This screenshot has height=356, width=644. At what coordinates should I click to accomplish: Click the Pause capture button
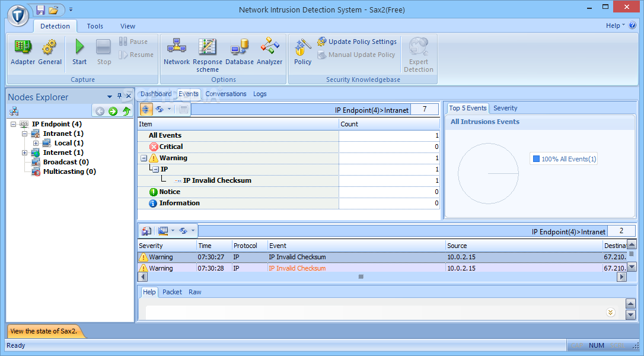click(133, 42)
